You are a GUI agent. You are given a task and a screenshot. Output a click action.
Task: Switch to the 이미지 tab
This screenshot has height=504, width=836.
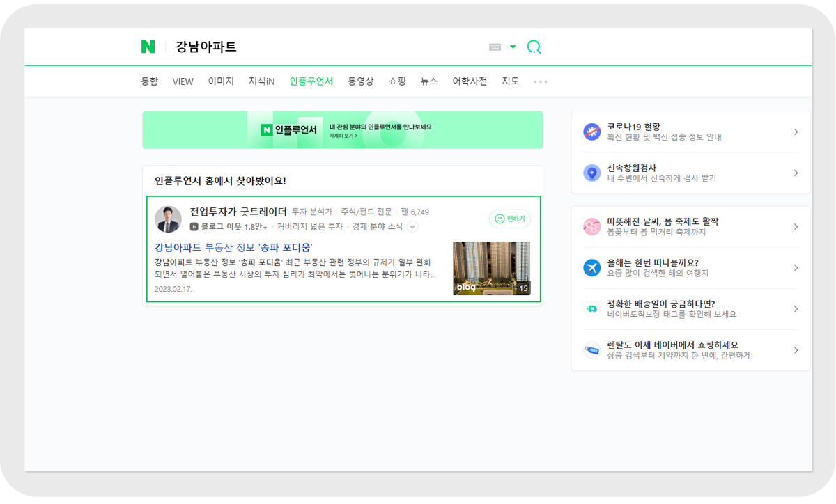pyautogui.click(x=221, y=81)
